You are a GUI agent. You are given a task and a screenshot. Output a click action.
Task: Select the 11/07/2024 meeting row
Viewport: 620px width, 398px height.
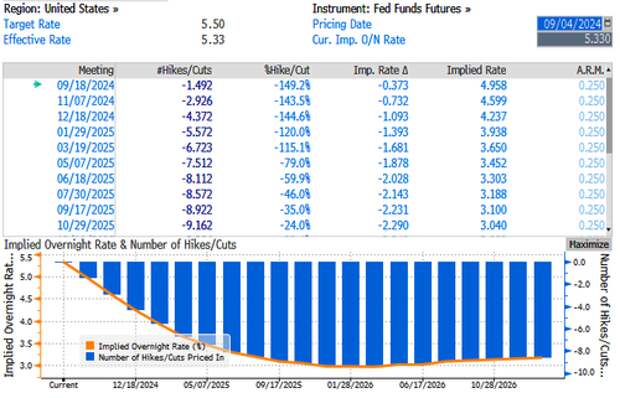click(304, 101)
